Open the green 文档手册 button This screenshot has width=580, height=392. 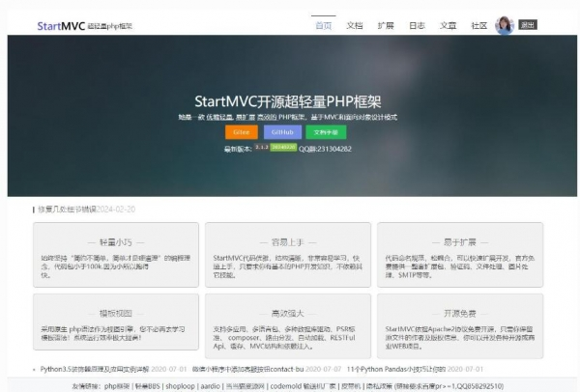tap(326, 132)
